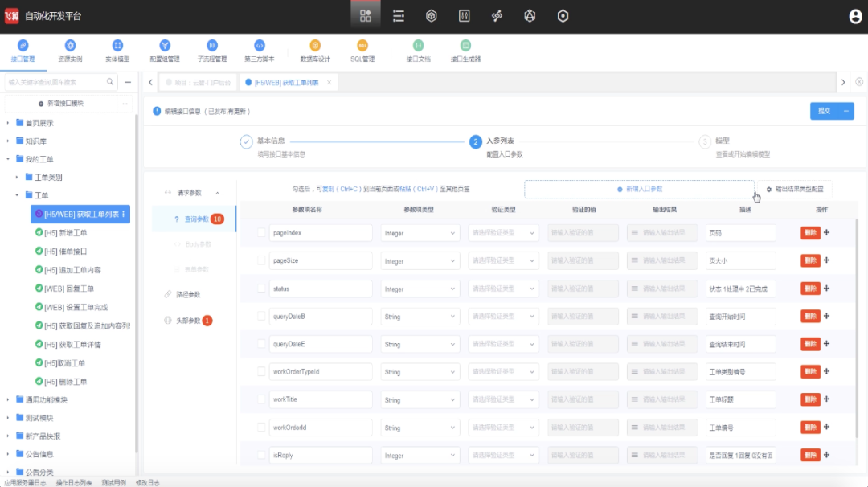Switch to the 头部参数 tab
Screen dimensions: 868x487
(188, 321)
